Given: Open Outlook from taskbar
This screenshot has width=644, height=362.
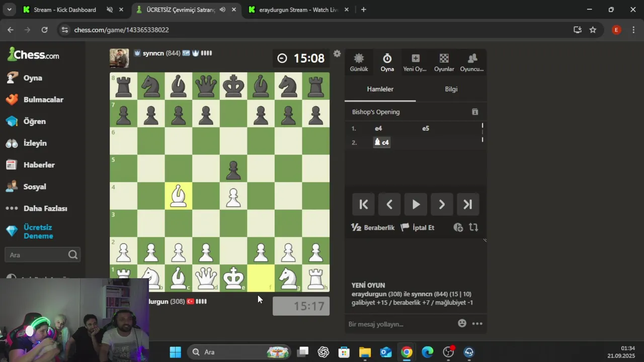Looking at the screenshot, I should pyautogui.click(x=386, y=352).
